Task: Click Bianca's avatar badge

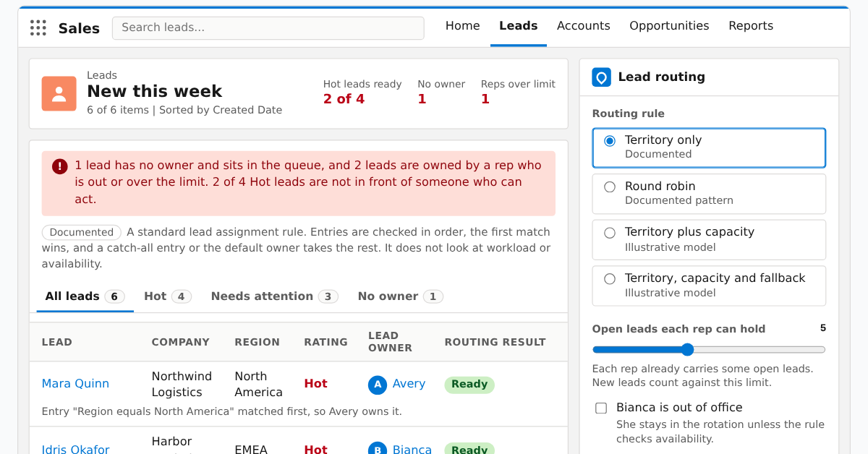Action: 378,449
